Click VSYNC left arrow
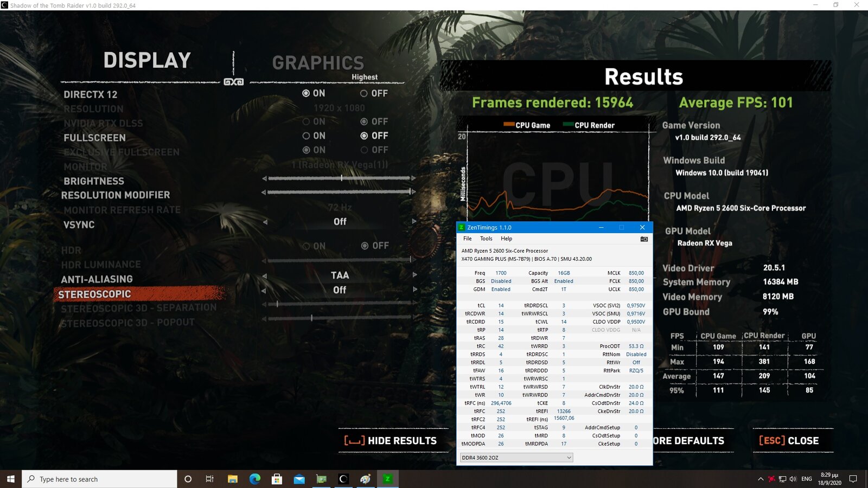This screenshot has width=868, height=488. pos(265,222)
